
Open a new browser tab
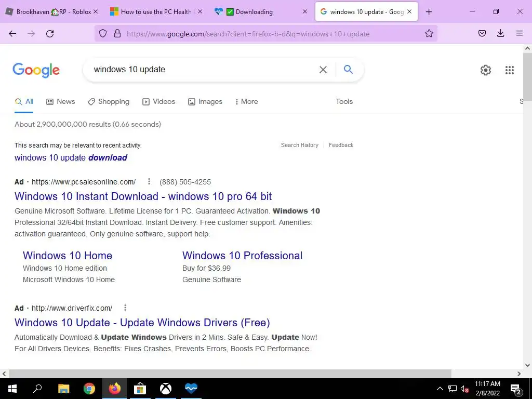429,12
